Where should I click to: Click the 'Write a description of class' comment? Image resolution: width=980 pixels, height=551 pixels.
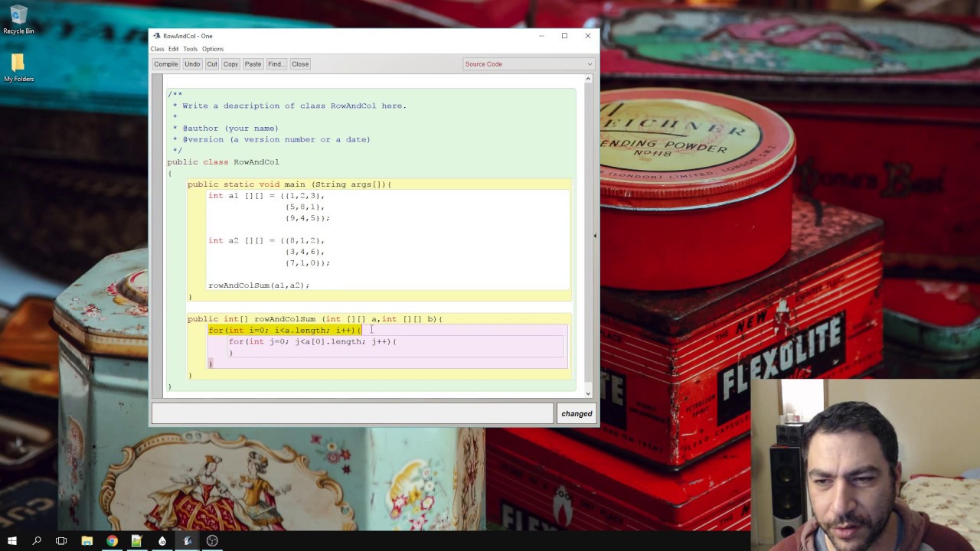[295, 106]
